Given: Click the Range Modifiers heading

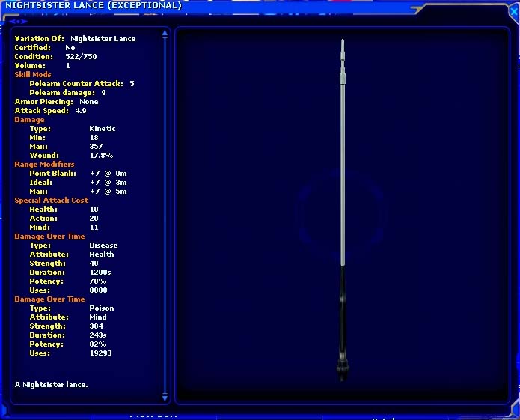Looking at the screenshot, I should click(44, 164).
